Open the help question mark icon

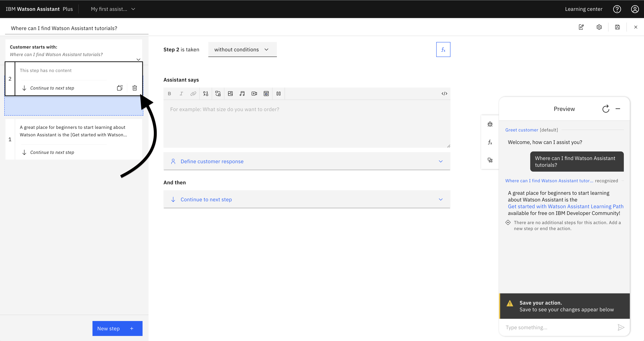point(617,9)
